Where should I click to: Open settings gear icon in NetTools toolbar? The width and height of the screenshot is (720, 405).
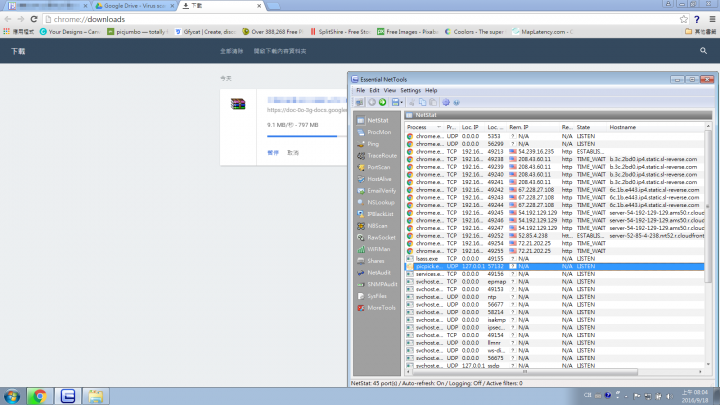pyautogui.click(x=446, y=102)
